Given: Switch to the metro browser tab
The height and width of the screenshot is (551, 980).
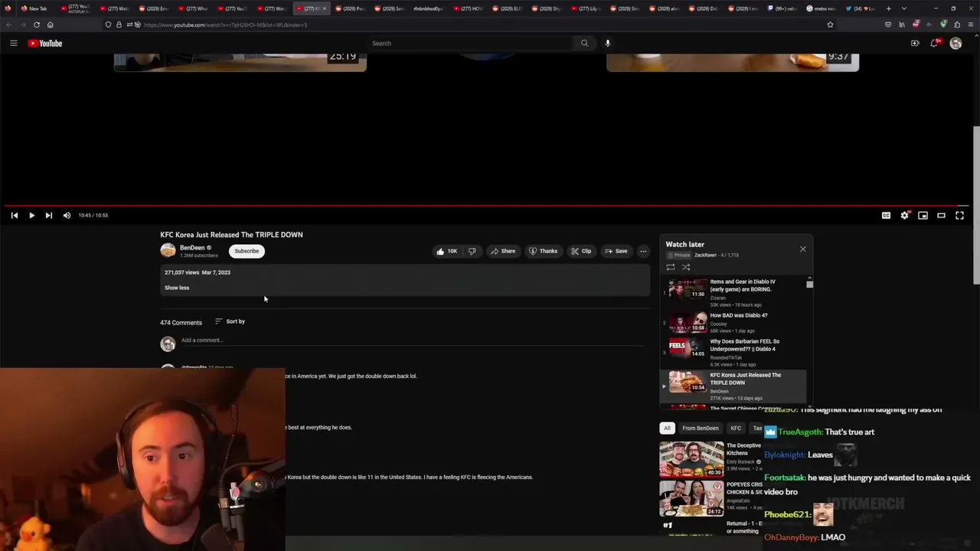Looking at the screenshot, I should click(x=824, y=8).
